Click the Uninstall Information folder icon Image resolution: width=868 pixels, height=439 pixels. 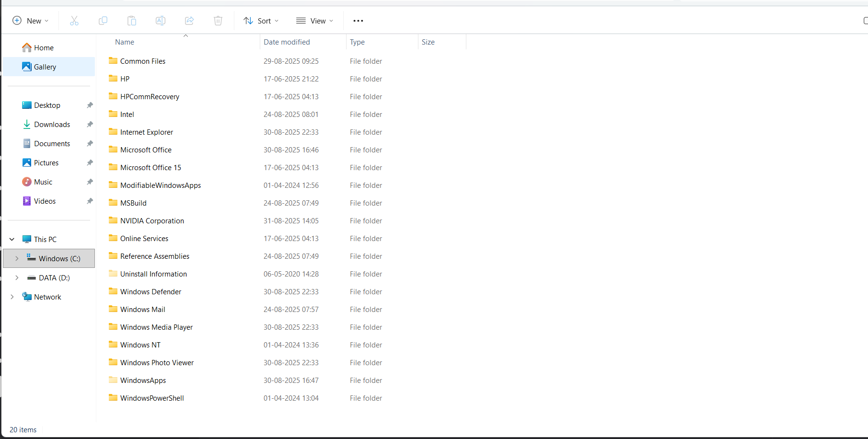click(x=113, y=274)
